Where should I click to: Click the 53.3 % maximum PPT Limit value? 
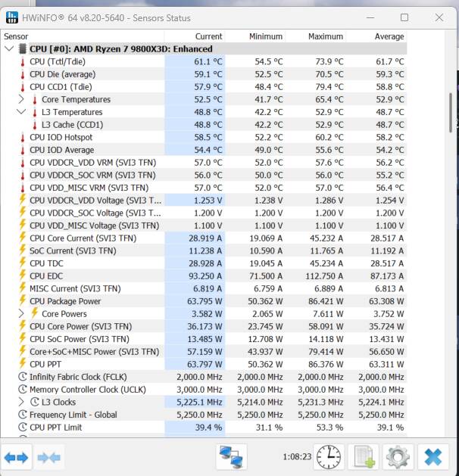329,427
